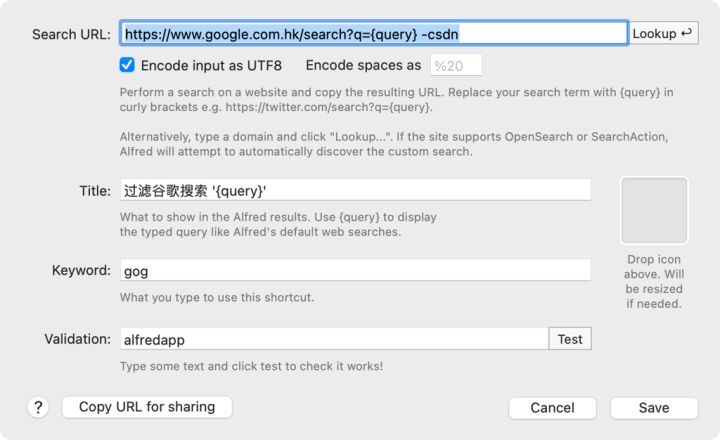Click Copy URL for sharing button
The image size is (720, 440).
point(147,407)
